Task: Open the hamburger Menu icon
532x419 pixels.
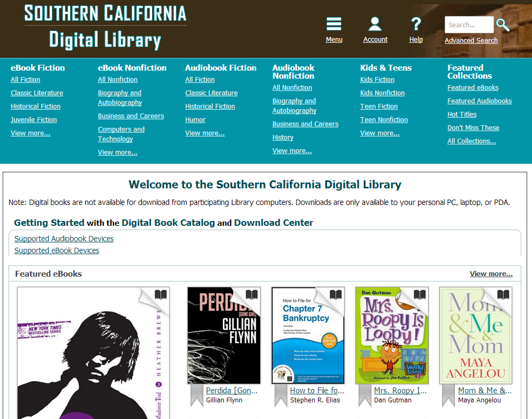Action: [334, 24]
